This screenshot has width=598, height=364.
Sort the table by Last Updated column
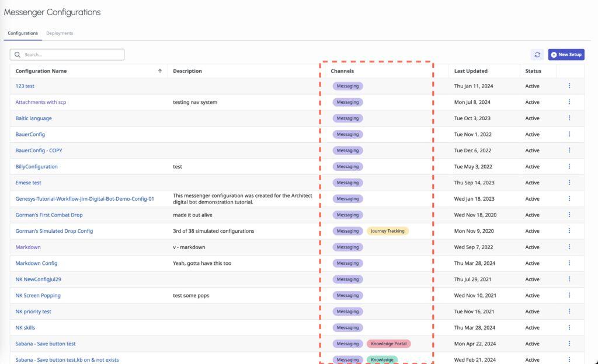point(471,70)
